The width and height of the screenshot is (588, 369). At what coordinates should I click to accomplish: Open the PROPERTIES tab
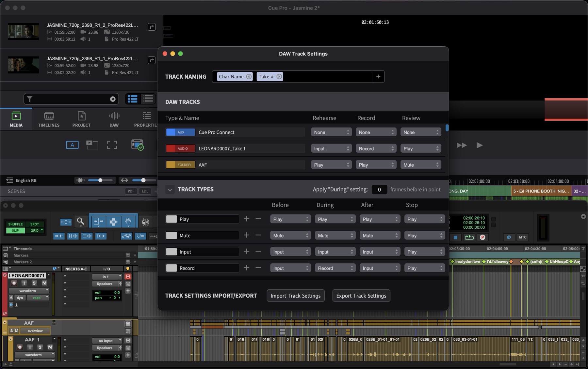[146, 119]
